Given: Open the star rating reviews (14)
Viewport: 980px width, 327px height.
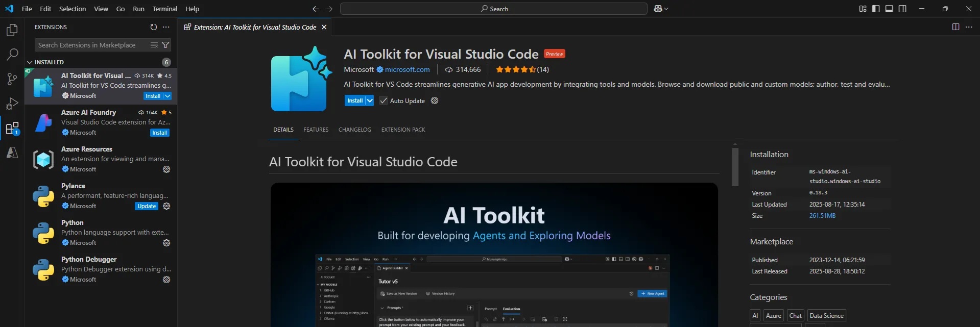Looking at the screenshot, I should [x=522, y=69].
